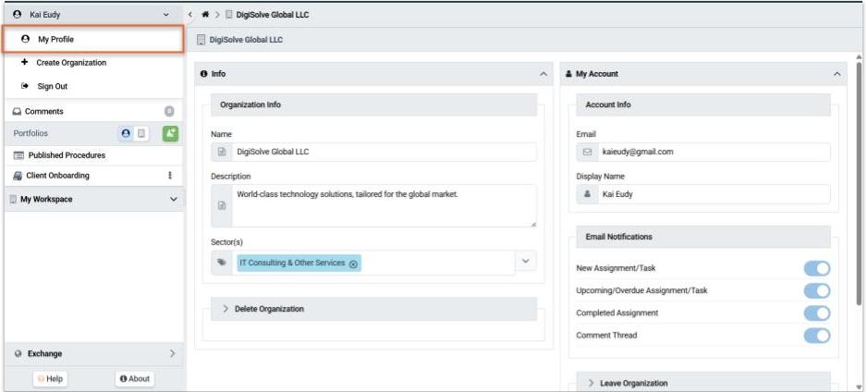
Task: Open the Sector(s) dropdown arrow
Action: [x=526, y=262]
